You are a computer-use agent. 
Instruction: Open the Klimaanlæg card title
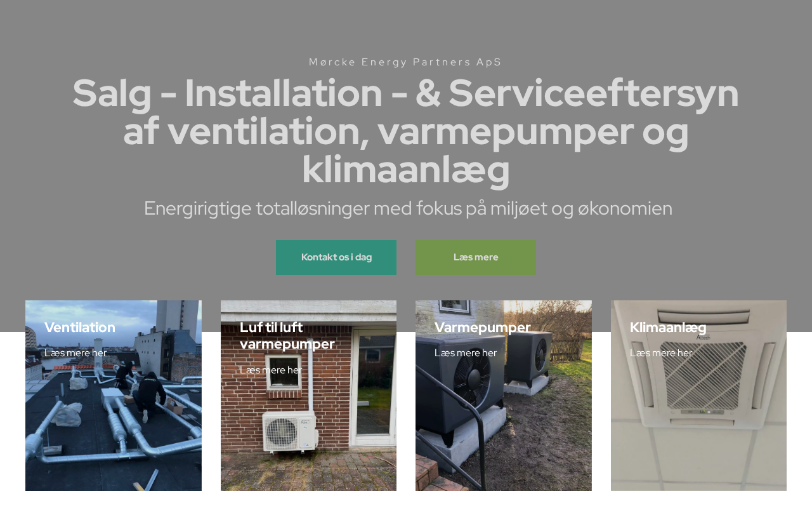[668, 328]
